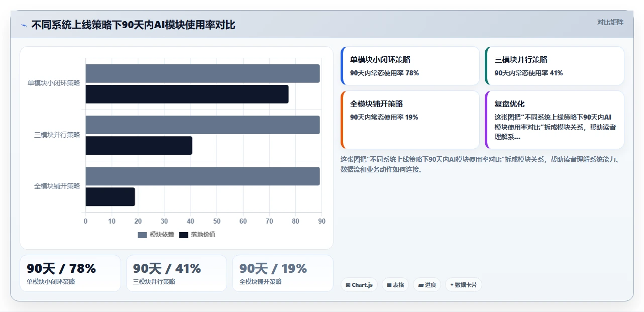Screen dimensions: 644x312
Task: Click the 90天内常态使用率 41% text
Action: click(528, 73)
